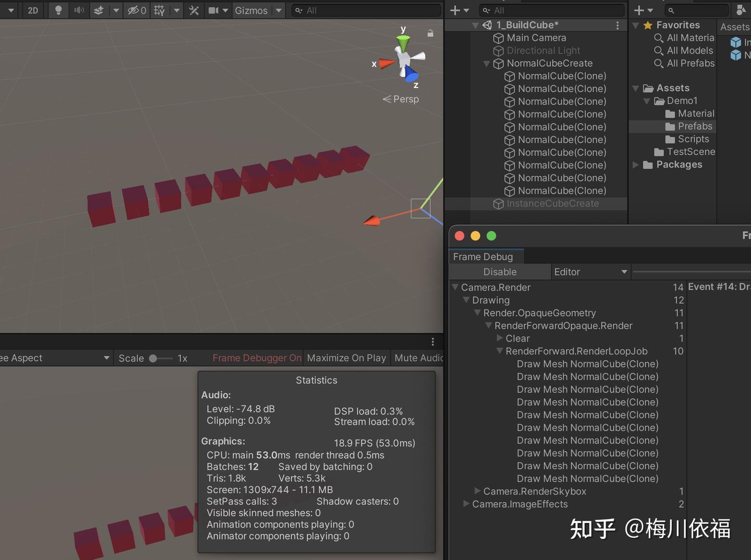The width and height of the screenshot is (751, 560).
Task: Click the grid visibility icon
Action: tap(159, 10)
